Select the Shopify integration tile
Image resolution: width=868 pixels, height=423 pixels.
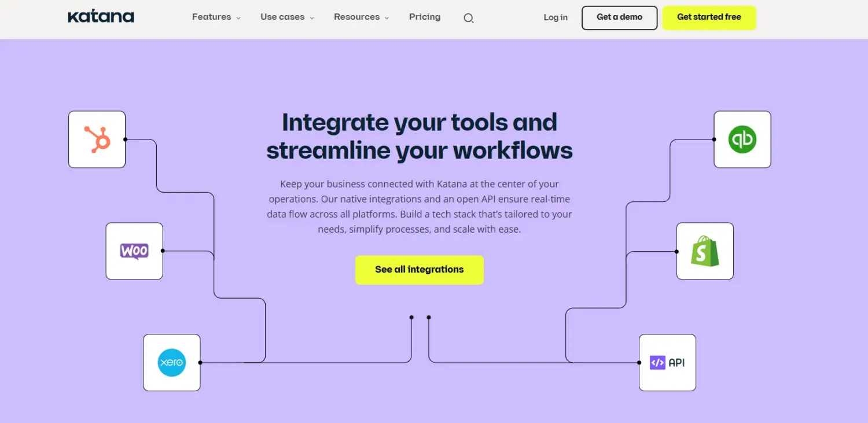pyautogui.click(x=705, y=251)
